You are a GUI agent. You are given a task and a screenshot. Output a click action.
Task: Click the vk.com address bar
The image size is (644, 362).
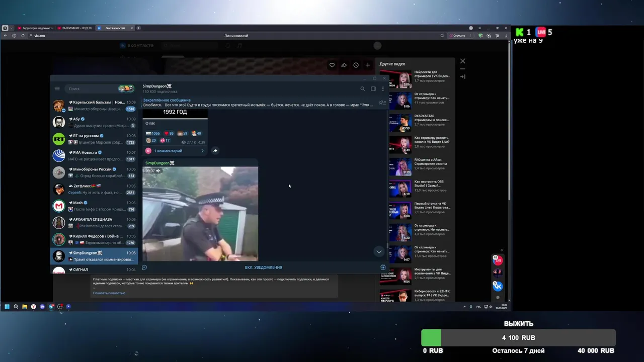tap(235, 36)
